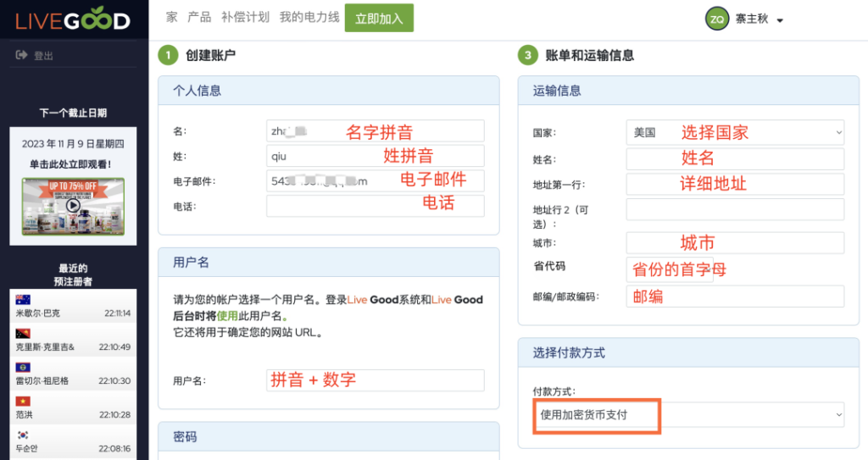Click the LiveGood logo
Image resolution: width=868 pixels, height=460 pixels.
click(73, 20)
